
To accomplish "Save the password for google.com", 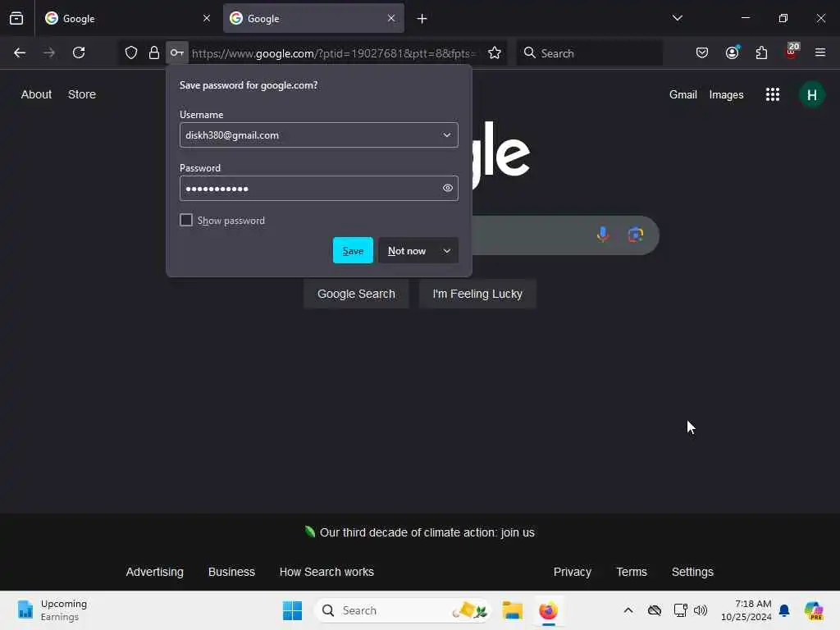I will tap(353, 251).
